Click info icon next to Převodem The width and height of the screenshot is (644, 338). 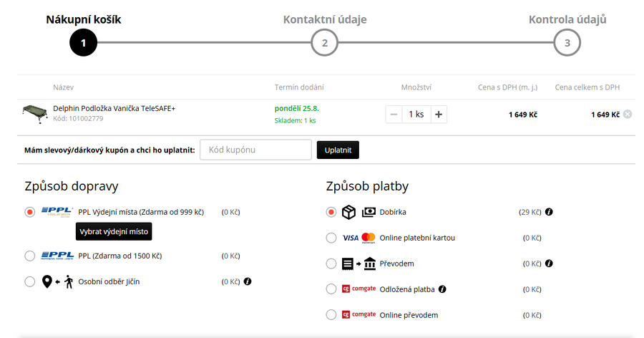(549, 264)
